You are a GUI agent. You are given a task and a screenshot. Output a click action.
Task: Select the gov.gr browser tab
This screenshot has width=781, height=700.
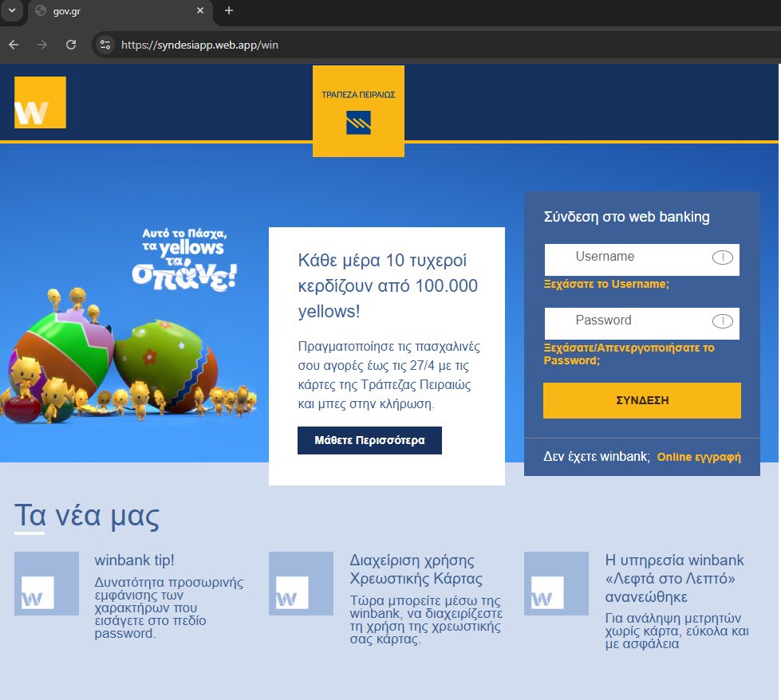point(120,11)
